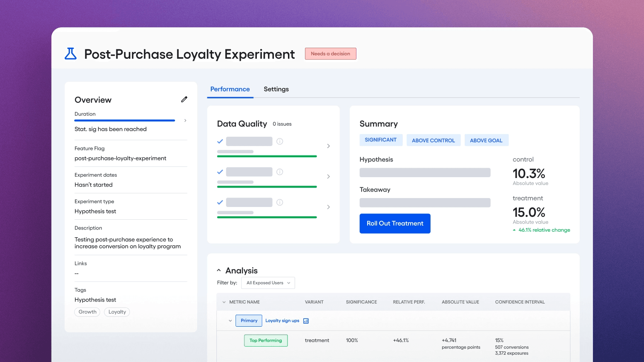Open the All Exposed Users filter dropdown
The height and width of the screenshot is (362, 644).
tap(268, 283)
